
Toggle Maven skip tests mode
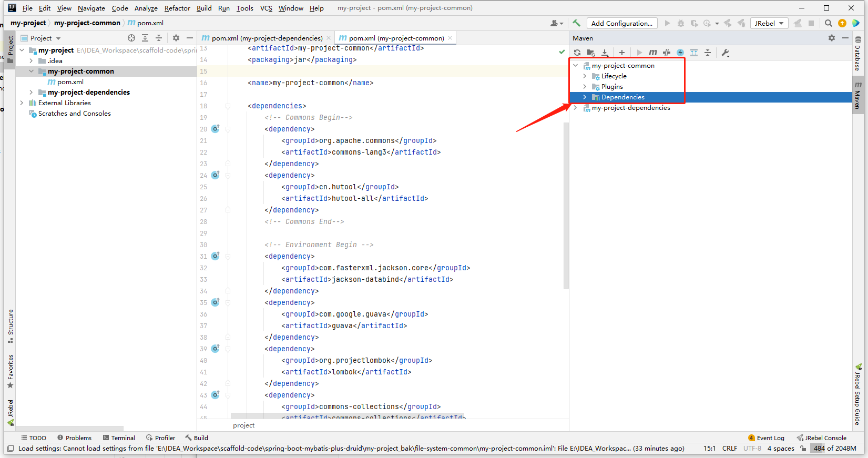[x=680, y=53]
